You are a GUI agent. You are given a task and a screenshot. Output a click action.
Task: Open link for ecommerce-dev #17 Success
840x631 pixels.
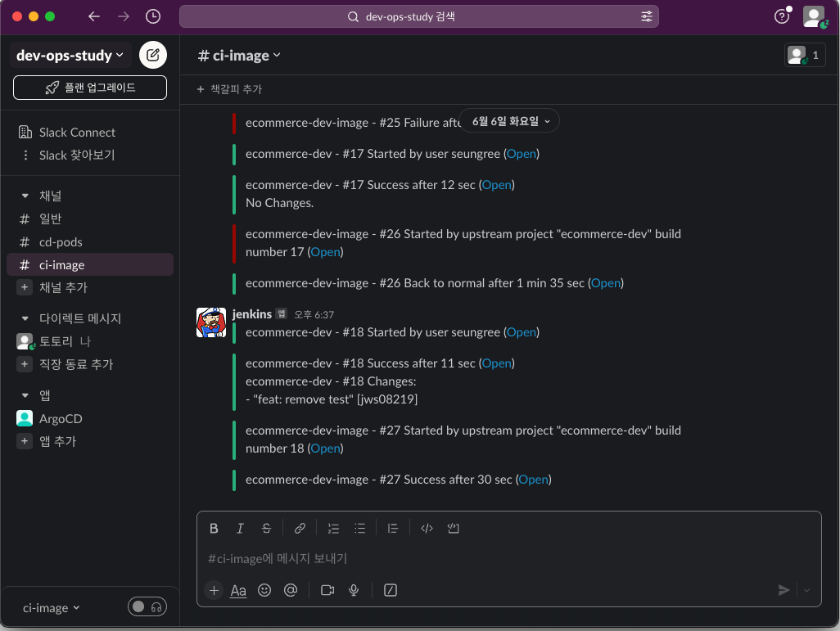497,185
